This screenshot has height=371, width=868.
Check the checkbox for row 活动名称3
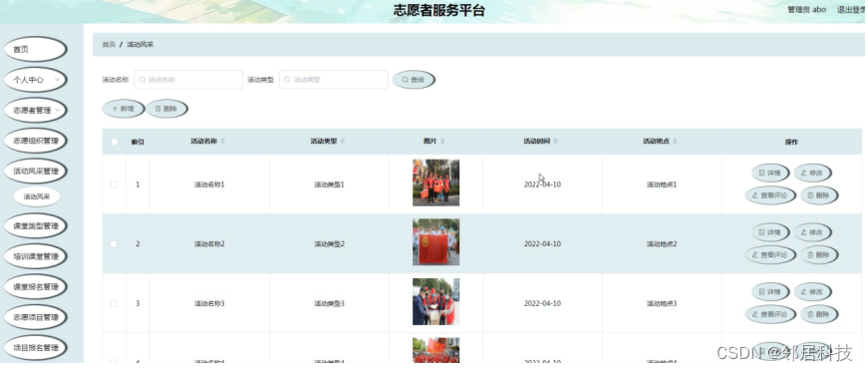[x=114, y=303]
